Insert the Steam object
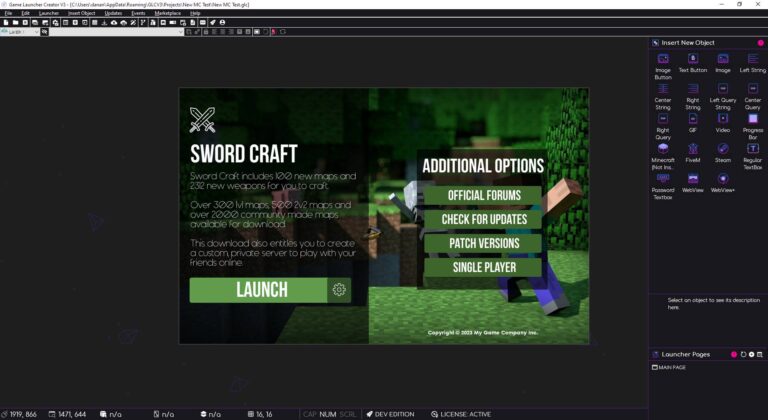Screen dimensions: 768x420 click(x=722, y=152)
